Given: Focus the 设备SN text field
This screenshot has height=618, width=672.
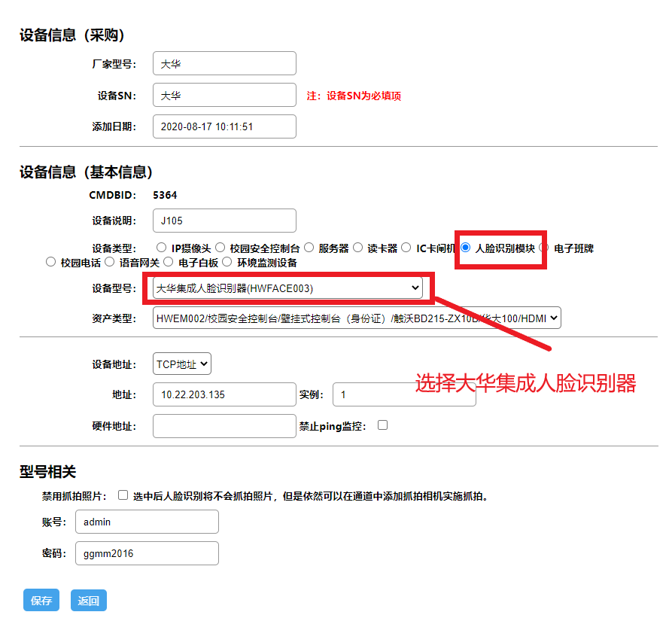Looking at the screenshot, I should coord(224,96).
